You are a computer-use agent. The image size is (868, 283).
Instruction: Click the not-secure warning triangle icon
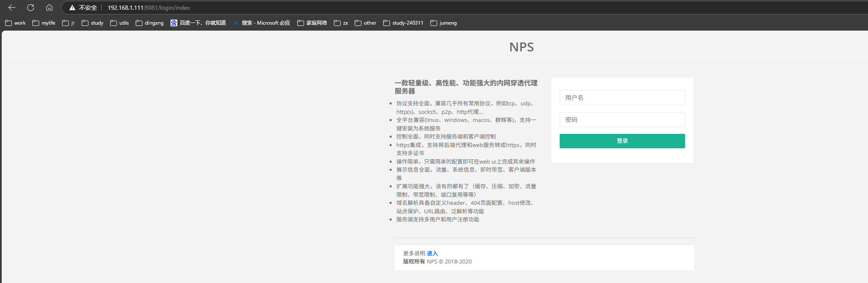click(x=72, y=8)
